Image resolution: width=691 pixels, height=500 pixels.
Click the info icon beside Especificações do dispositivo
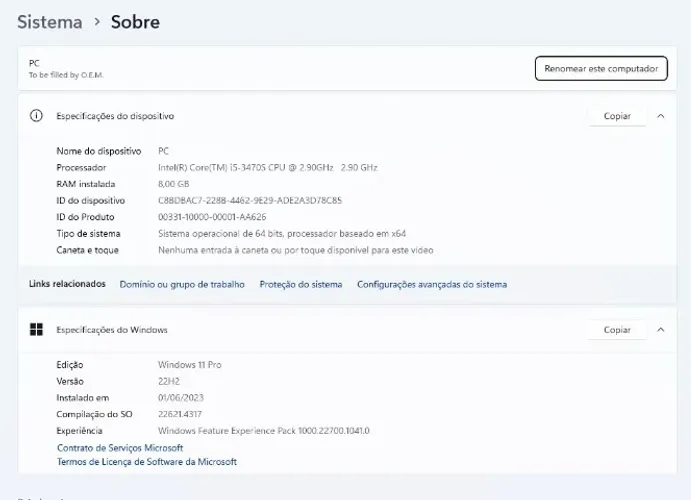pos(36,116)
